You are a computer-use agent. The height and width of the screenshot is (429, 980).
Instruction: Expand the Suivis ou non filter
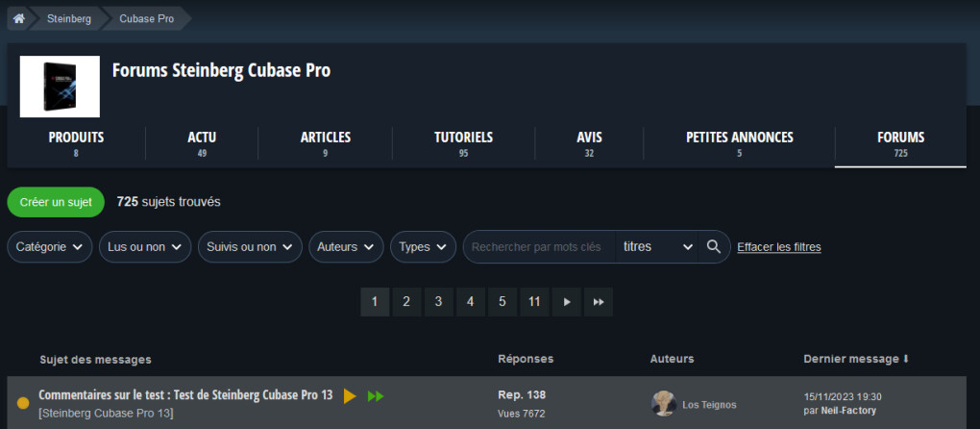click(250, 247)
